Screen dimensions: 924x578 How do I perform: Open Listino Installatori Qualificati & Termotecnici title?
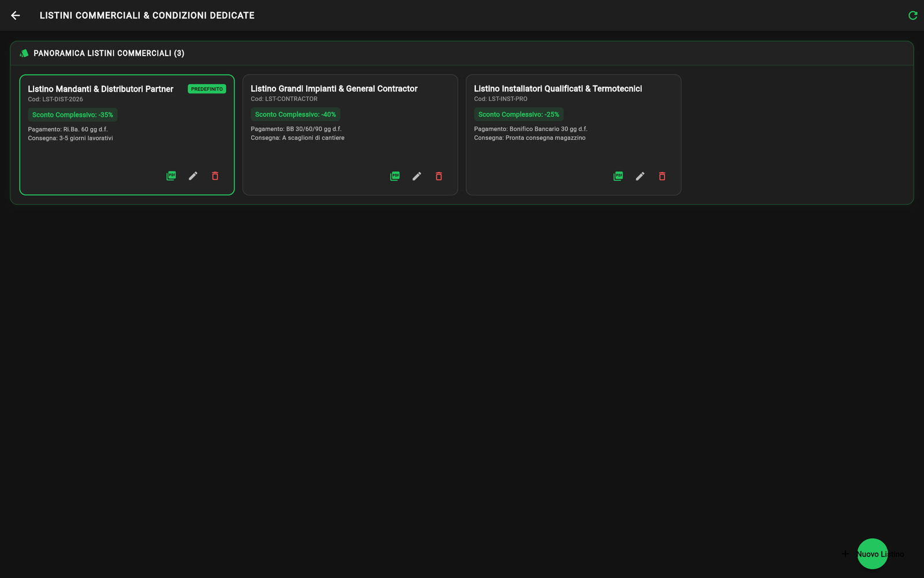click(x=558, y=88)
